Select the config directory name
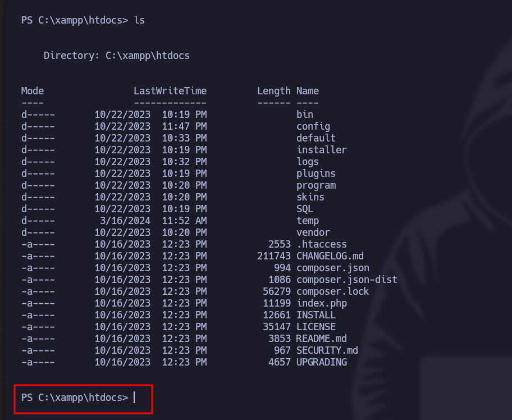Viewport: 512px width, 420px height. click(313, 126)
